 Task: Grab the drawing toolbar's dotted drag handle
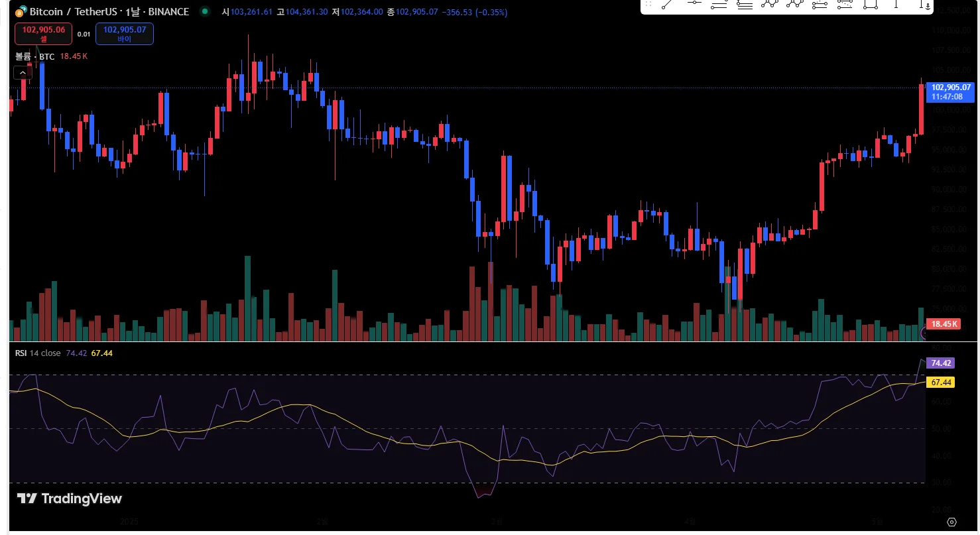648,4
